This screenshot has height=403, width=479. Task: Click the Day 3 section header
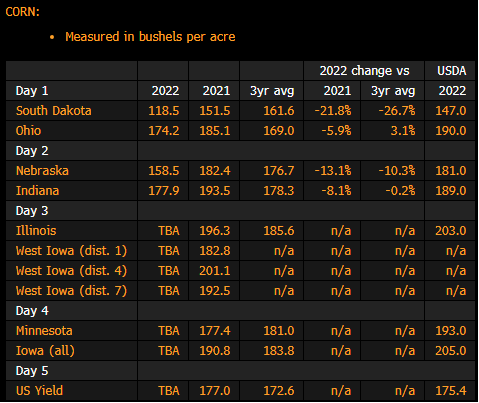tap(32, 211)
